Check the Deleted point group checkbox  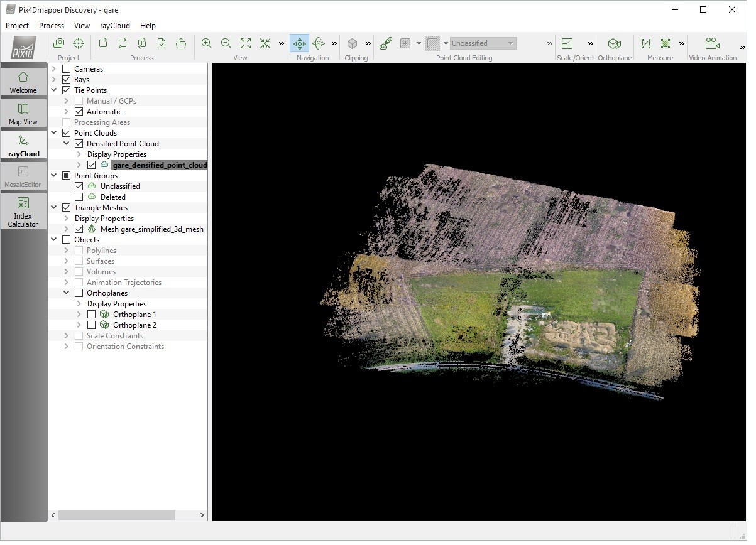pyautogui.click(x=79, y=197)
